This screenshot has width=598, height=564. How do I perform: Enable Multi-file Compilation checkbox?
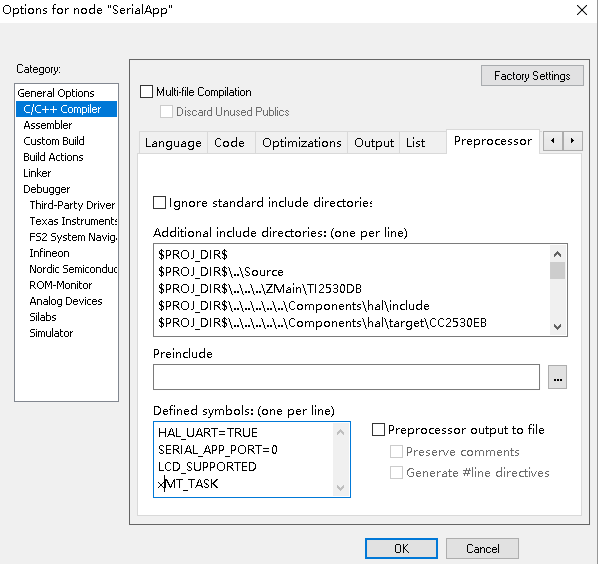coord(146,92)
